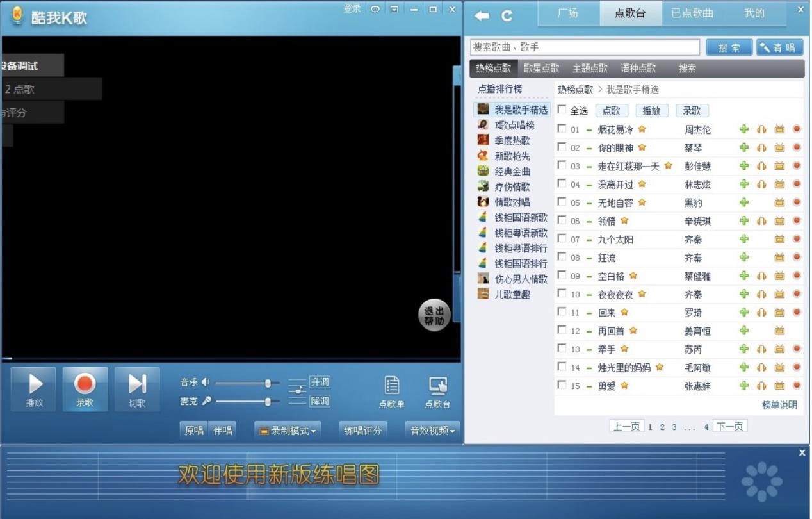Click the 搜索 search button
Screen dimensions: 812x519
(x=729, y=47)
